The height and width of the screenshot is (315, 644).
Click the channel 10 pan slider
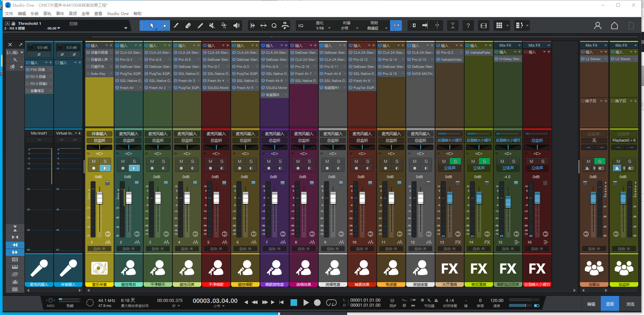pyautogui.click(x=362, y=147)
